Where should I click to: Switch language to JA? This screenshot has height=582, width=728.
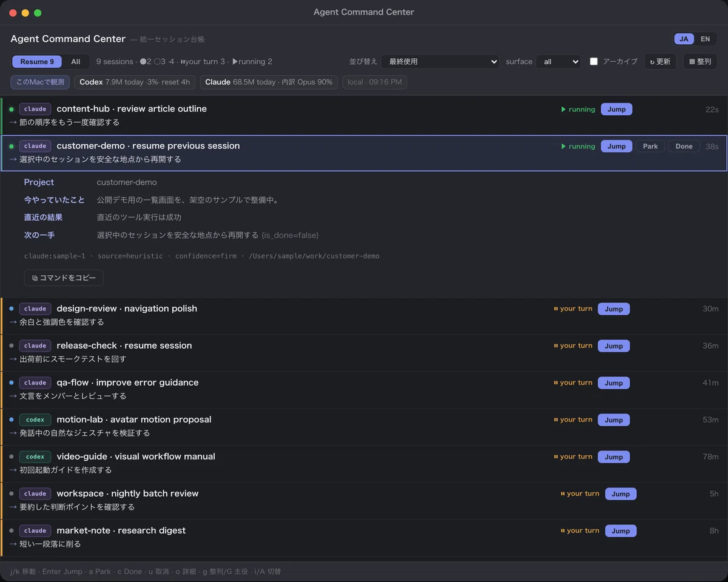pyautogui.click(x=684, y=39)
